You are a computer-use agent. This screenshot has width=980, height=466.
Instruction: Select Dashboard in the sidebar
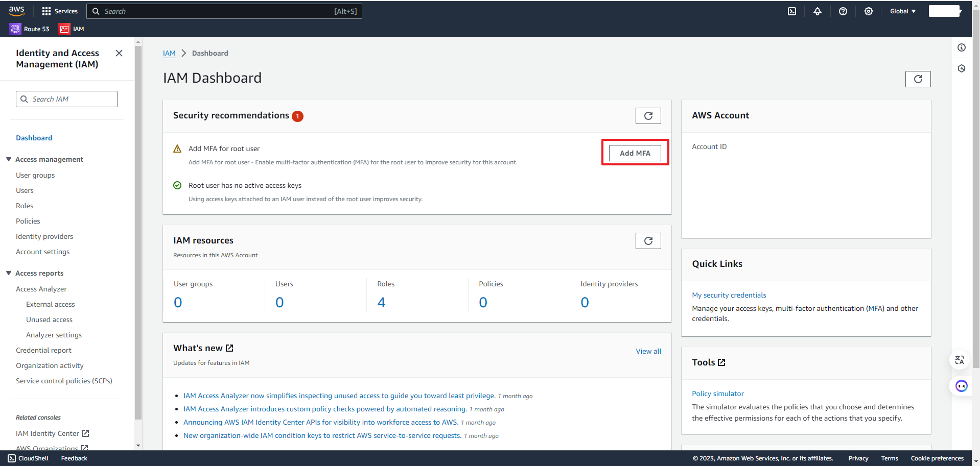pyautogui.click(x=34, y=138)
